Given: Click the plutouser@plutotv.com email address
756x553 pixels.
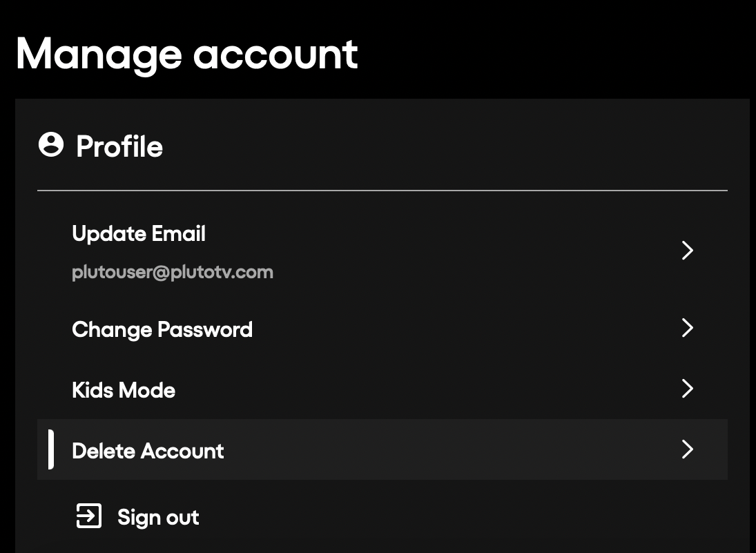Looking at the screenshot, I should (x=173, y=272).
